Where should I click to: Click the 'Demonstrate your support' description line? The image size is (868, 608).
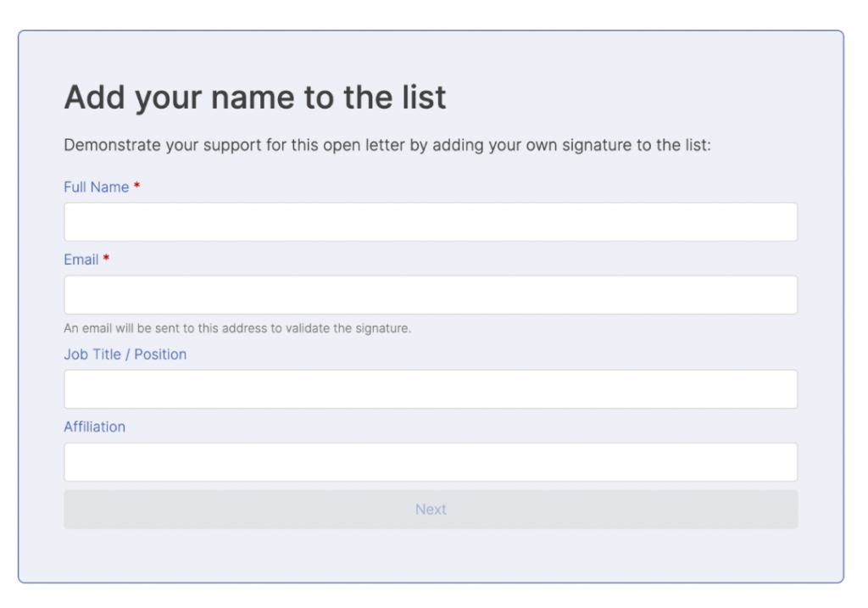click(x=387, y=144)
